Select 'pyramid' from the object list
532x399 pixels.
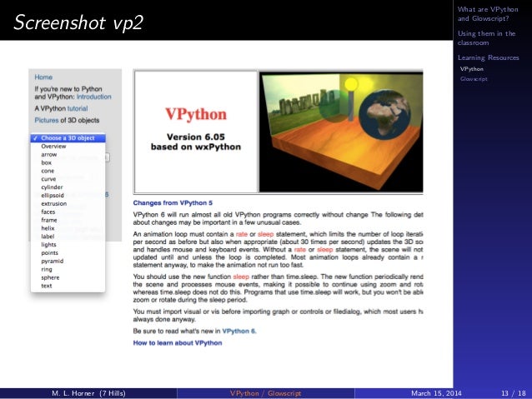tap(68, 261)
